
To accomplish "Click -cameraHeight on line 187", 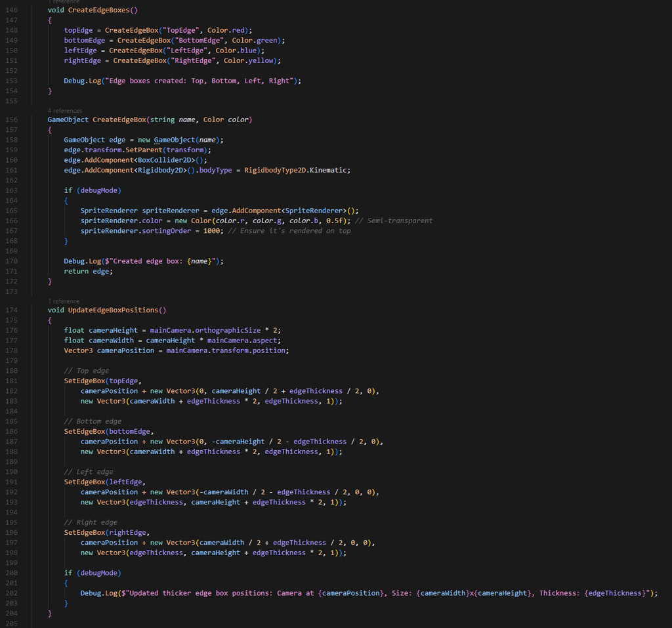I will coord(238,442).
